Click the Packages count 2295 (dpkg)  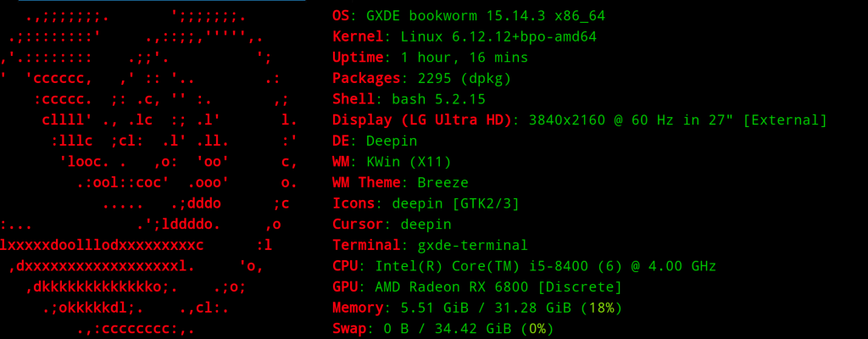(465, 79)
